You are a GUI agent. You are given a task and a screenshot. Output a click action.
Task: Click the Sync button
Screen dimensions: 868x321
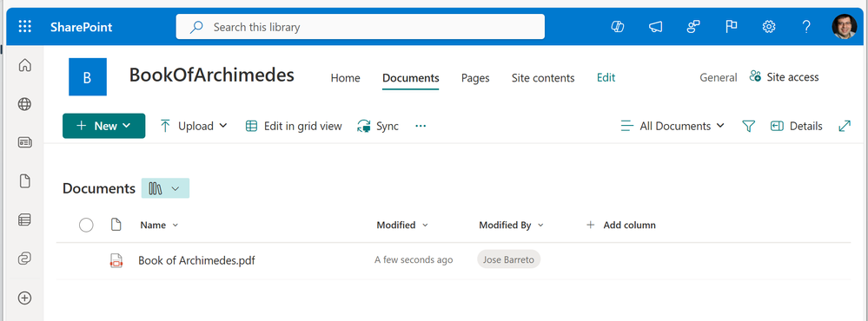coord(378,126)
